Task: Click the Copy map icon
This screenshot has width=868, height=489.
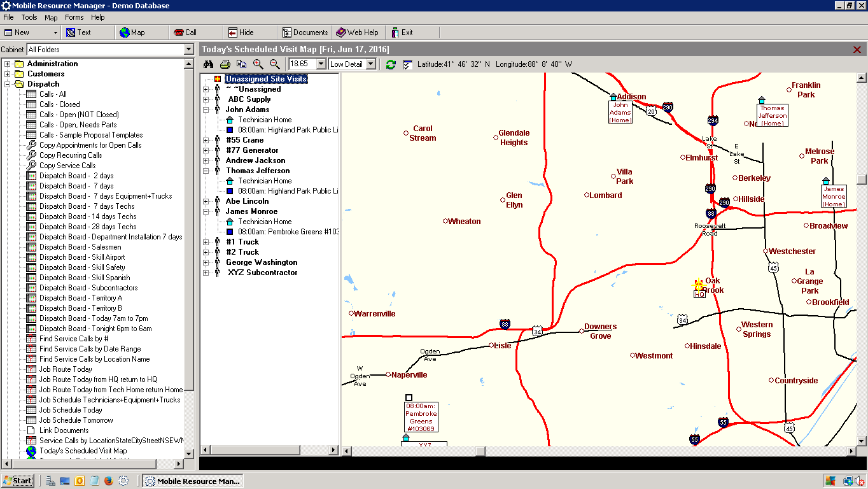Action: (241, 64)
